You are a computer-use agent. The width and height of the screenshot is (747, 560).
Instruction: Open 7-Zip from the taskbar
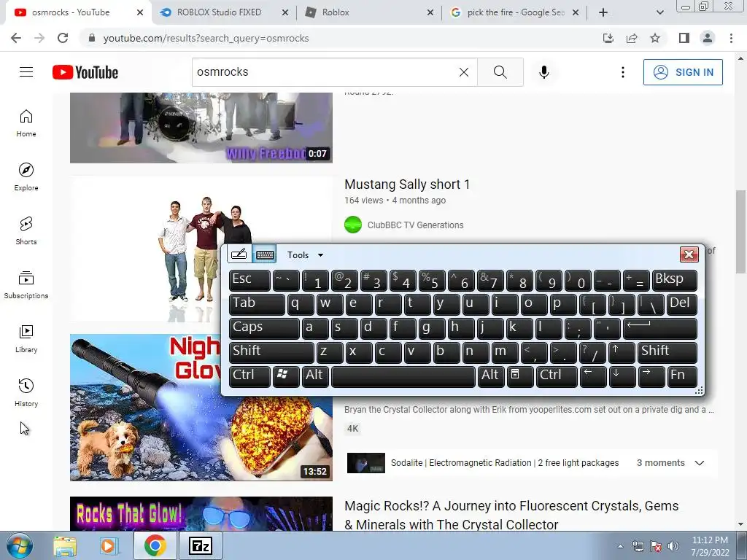pyautogui.click(x=200, y=545)
